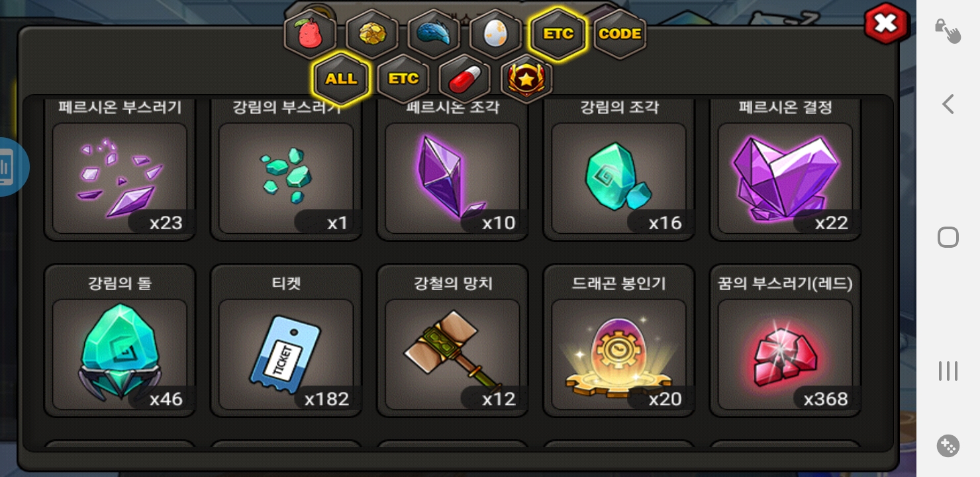Screen dimensions: 980x477
Task: Select the 강림의 부스러기 item
Action: pos(286,170)
